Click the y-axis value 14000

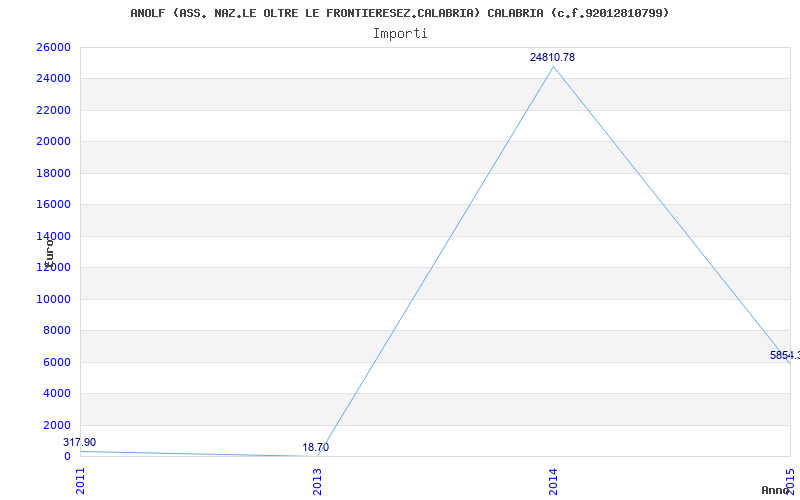click(53, 236)
